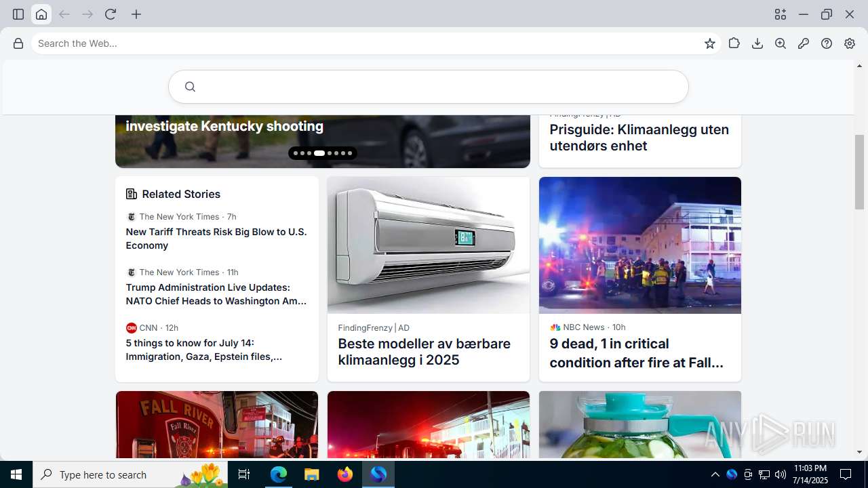Viewport: 868px width, 488px height.
Task: Open the Fall River fire truck thumbnail
Action: click(x=217, y=425)
